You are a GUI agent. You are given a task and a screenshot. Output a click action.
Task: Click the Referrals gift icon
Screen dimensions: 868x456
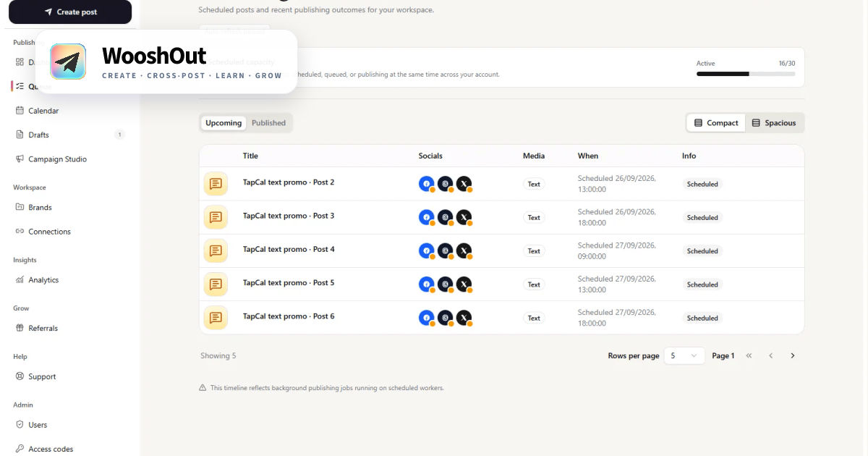tap(20, 328)
